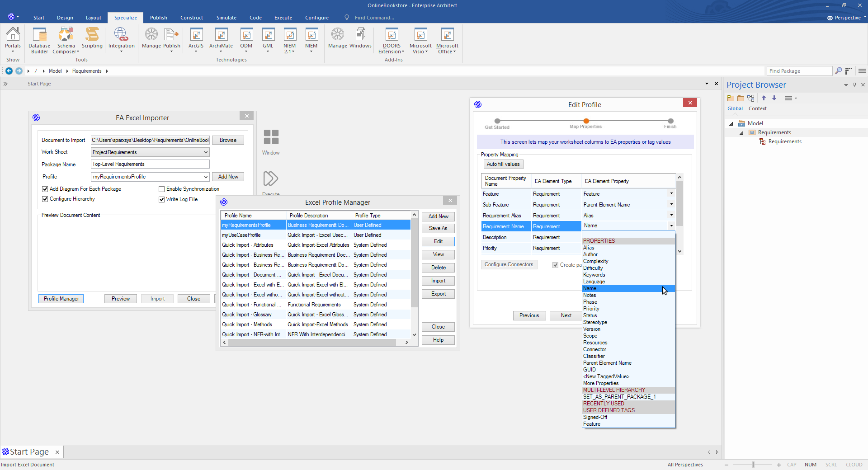Viewport: 868px width, 470px height.
Task: Click the Auto fill values button
Action: [503, 164]
